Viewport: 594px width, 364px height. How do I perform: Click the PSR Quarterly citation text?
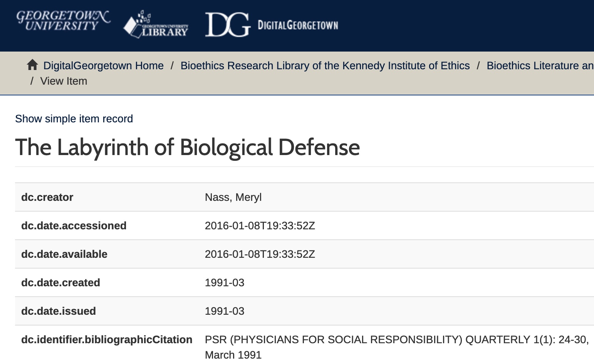[x=396, y=340]
